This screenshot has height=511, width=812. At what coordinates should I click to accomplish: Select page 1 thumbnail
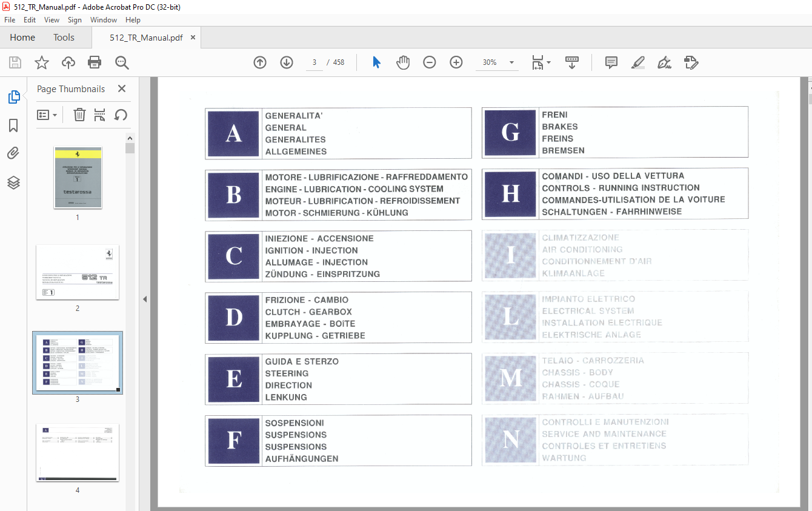point(78,178)
